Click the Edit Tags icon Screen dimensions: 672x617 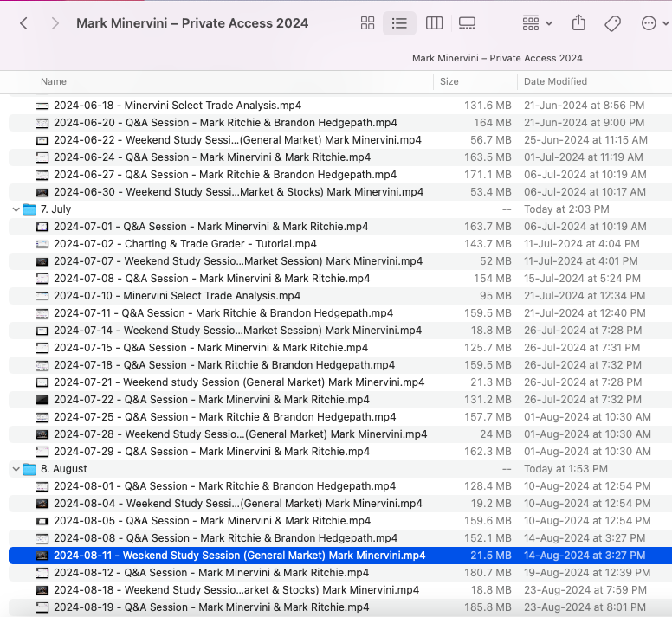[612, 23]
